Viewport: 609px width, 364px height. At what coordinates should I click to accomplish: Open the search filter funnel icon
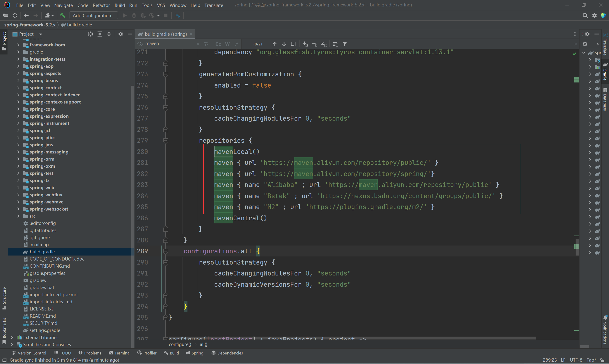[345, 44]
